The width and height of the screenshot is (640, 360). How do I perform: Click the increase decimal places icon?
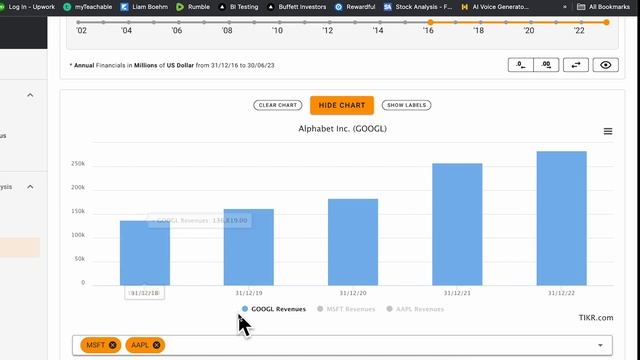pos(546,65)
